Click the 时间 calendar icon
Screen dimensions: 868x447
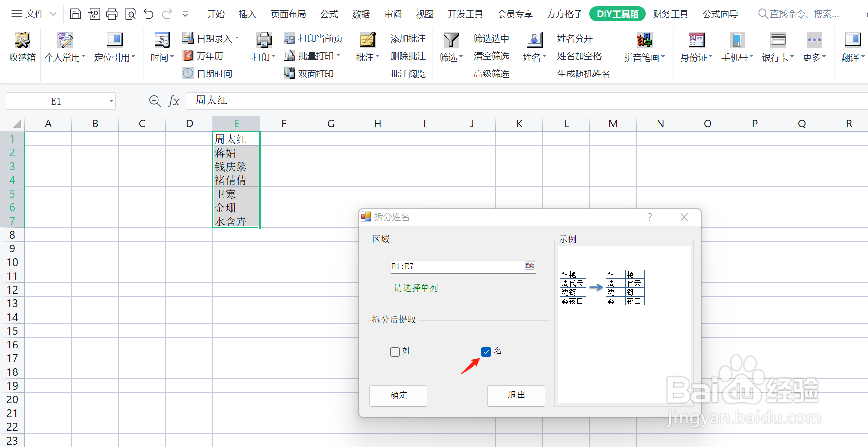(x=162, y=40)
